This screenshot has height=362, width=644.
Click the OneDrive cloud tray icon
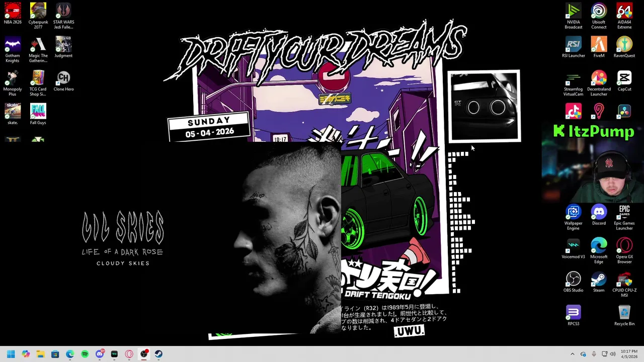point(583,354)
